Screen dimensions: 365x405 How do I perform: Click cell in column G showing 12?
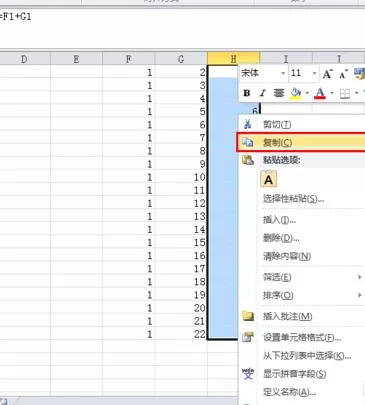click(x=181, y=203)
